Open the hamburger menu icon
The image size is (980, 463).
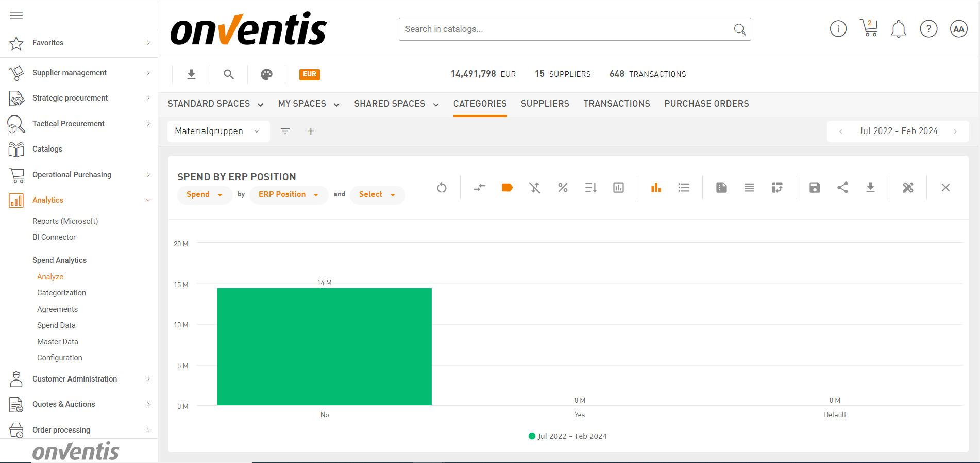click(x=16, y=15)
